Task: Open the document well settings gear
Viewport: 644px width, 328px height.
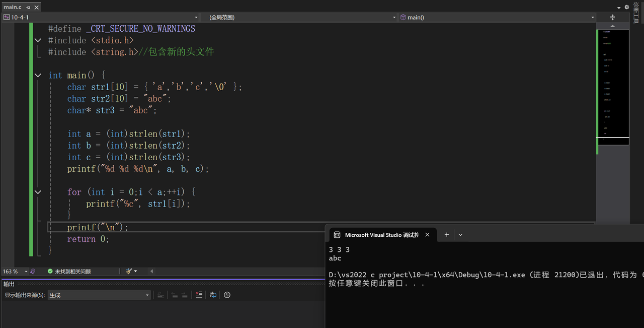Action: click(627, 7)
